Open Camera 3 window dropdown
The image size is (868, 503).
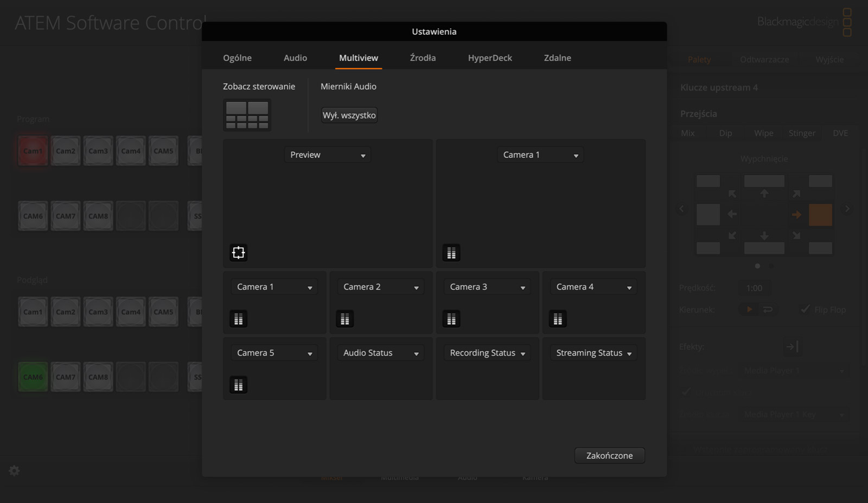click(487, 287)
